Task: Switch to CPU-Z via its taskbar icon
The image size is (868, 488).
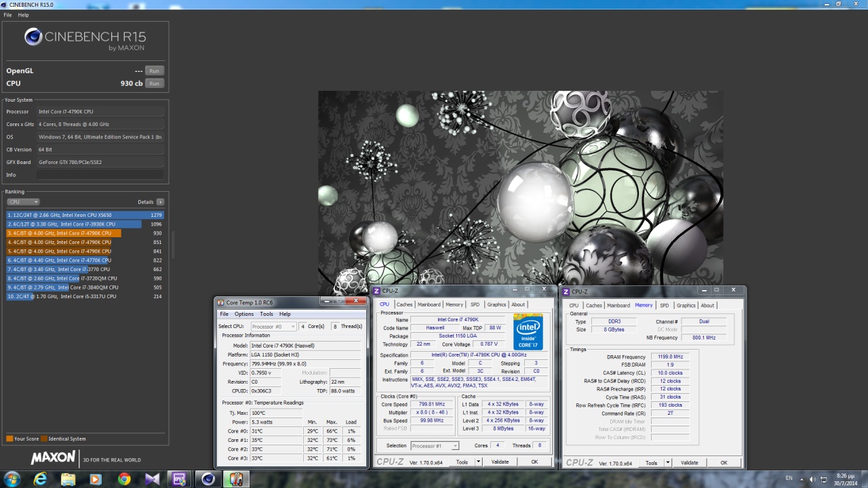Action: point(180,479)
